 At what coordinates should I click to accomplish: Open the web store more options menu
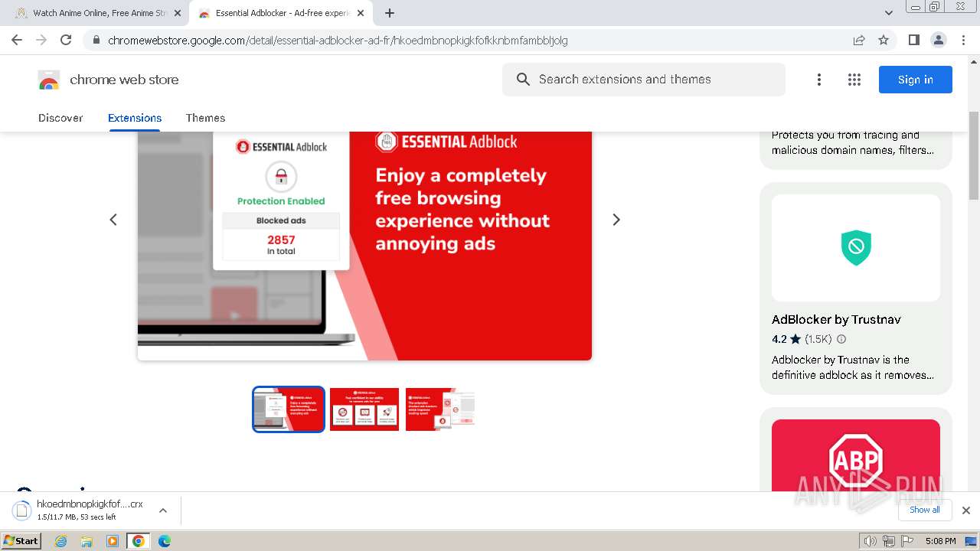[819, 80]
